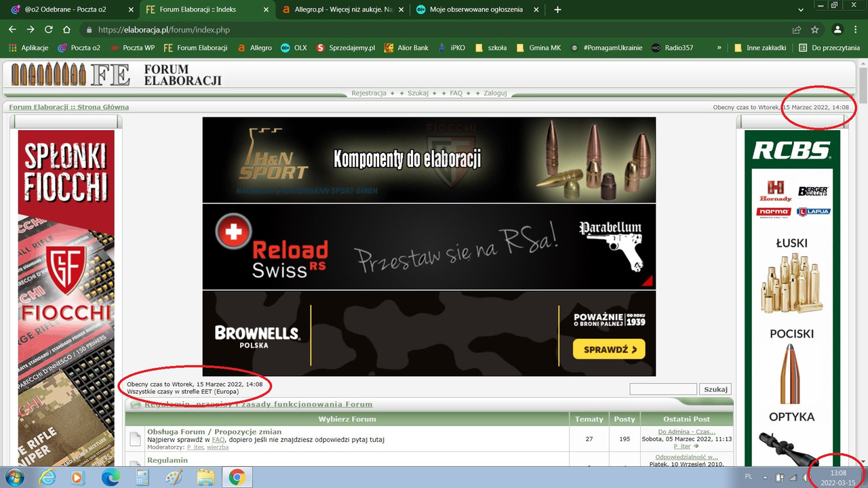Open the Calculator taskbar icon

coord(142,477)
